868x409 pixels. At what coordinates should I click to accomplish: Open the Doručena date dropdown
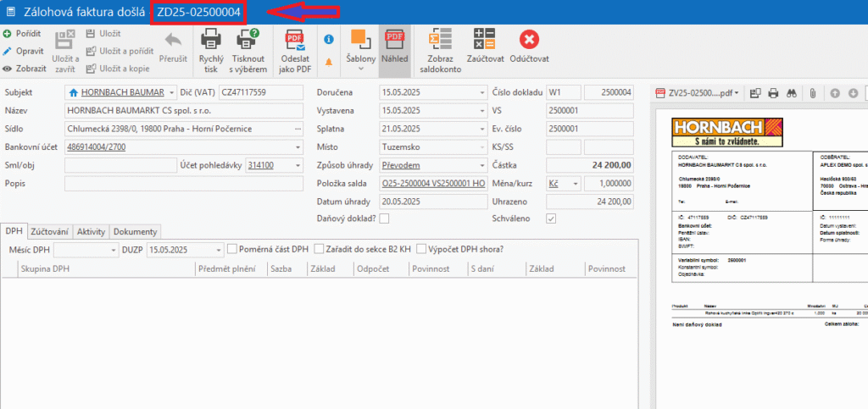click(481, 92)
